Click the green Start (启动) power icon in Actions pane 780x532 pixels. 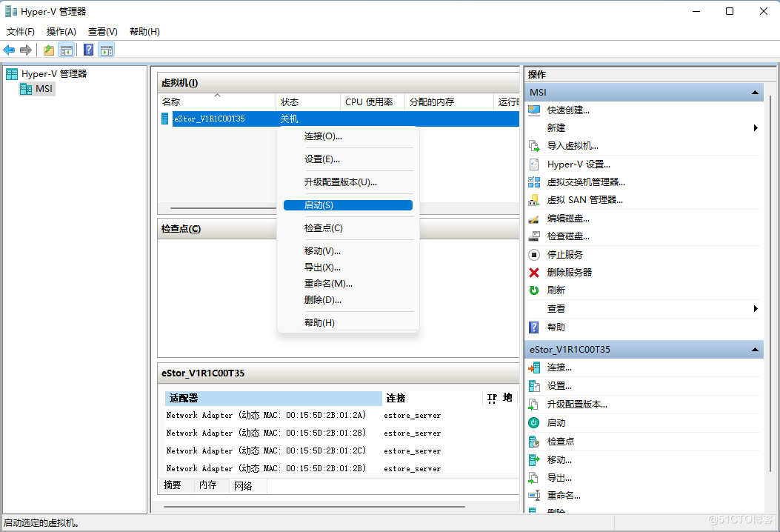pyautogui.click(x=534, y=423)
